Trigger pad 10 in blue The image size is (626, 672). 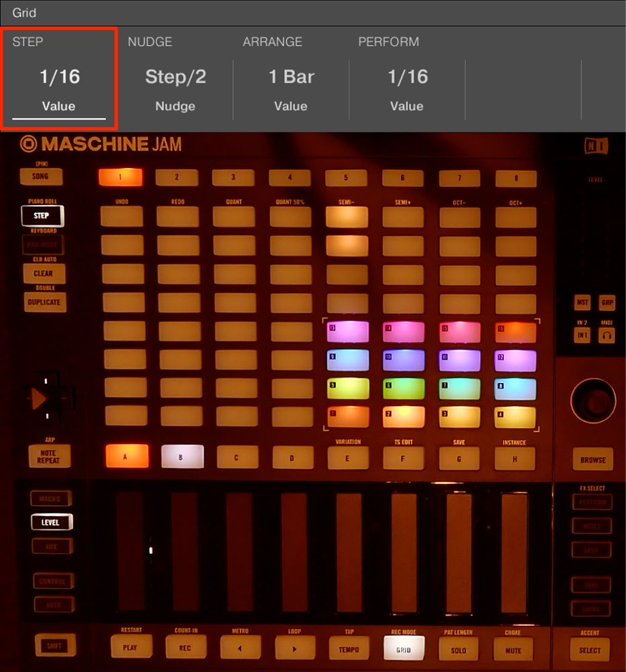(x=404, y=360)
